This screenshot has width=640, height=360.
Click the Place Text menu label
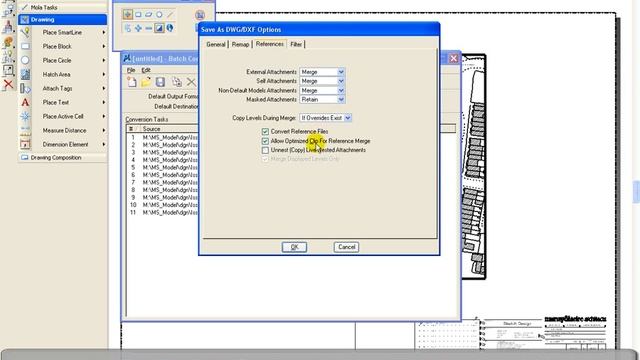click(x=56, y=102)
